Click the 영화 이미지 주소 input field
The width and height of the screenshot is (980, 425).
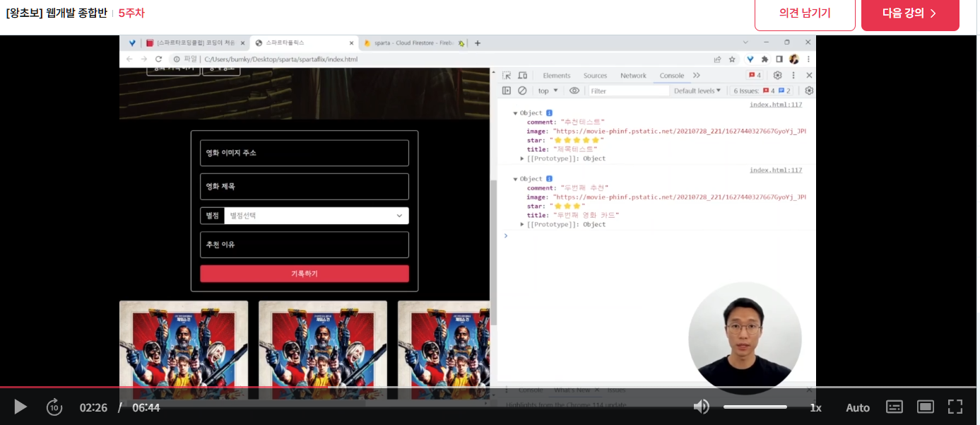click(x=305, y=153)
